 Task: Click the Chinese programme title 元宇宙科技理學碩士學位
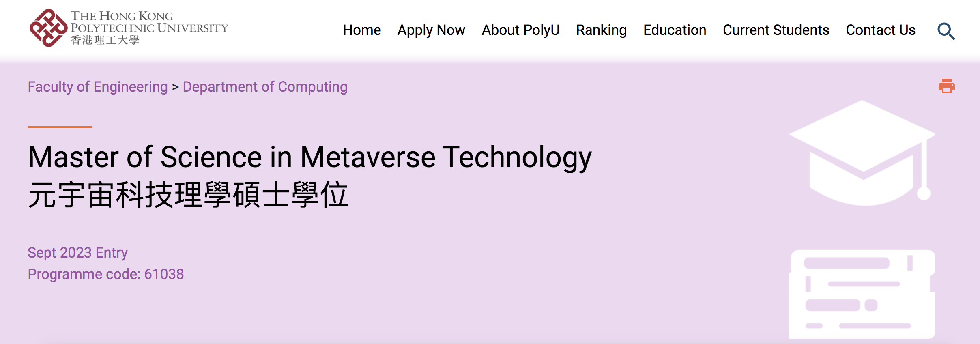pos(188,195)
